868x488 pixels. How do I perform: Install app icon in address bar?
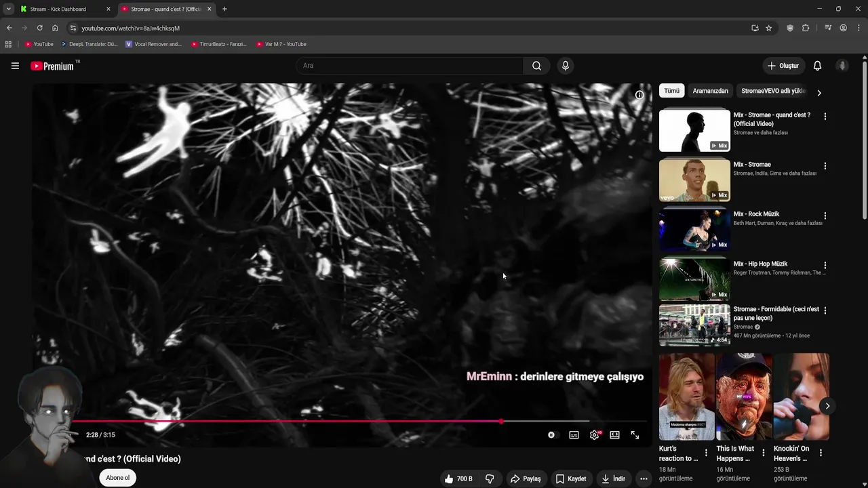(755, 28)
